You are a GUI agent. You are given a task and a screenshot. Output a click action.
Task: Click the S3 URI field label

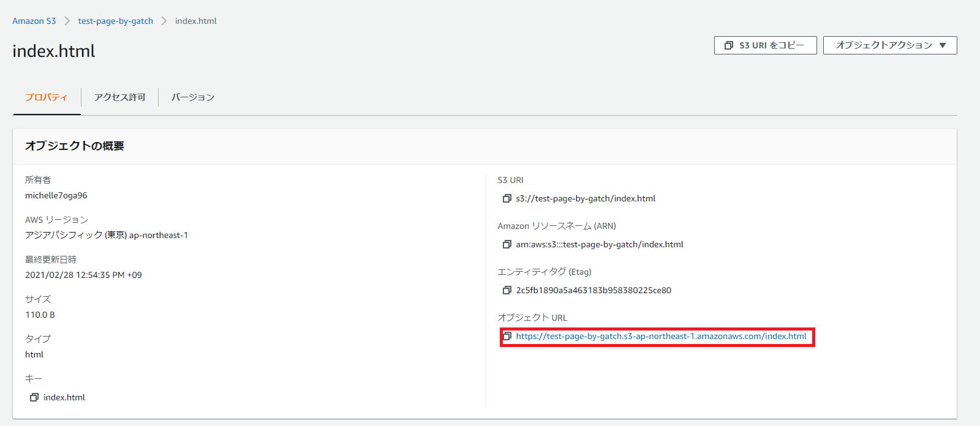click(x=510, y=180)
